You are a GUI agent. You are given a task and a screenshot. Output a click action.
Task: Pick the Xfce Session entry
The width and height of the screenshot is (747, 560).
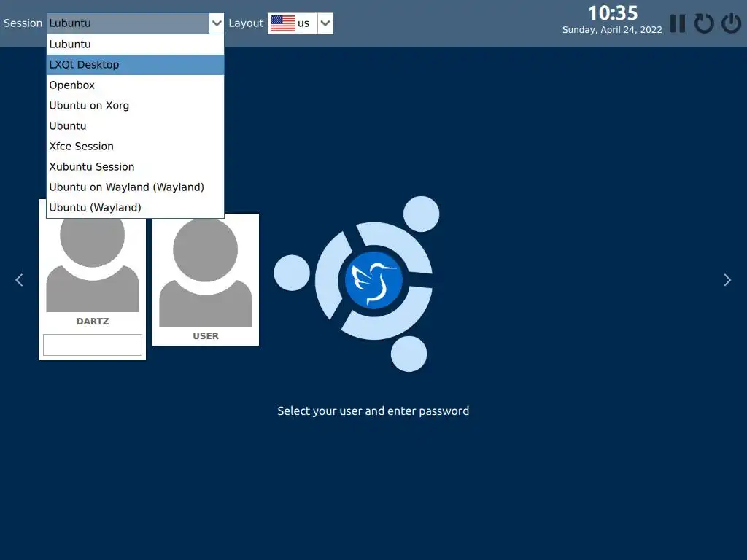tap(135, 147)
